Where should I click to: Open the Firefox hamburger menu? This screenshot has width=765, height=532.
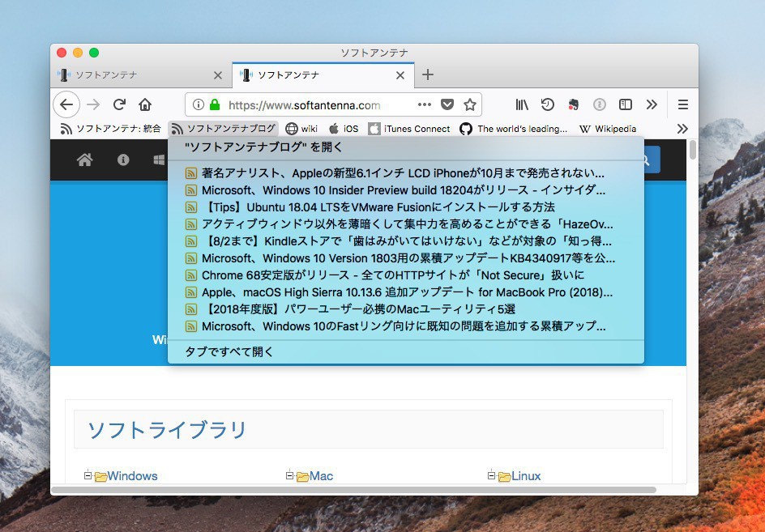(683, 104)
